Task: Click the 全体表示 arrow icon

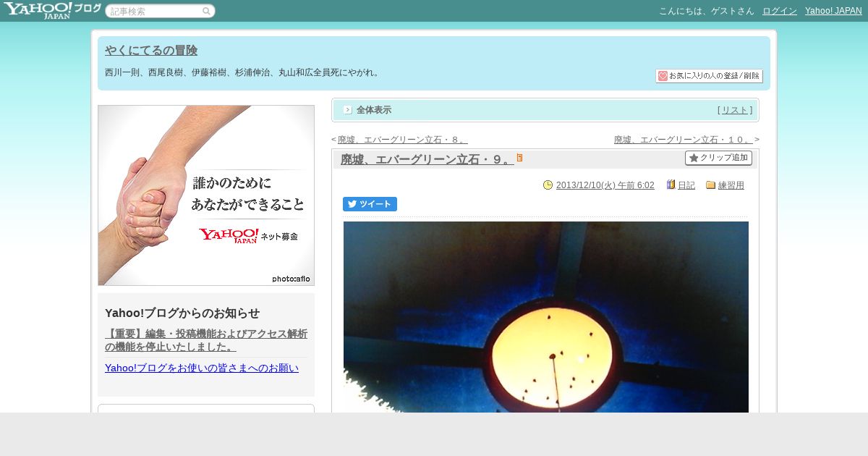Action: coord(348,110)
